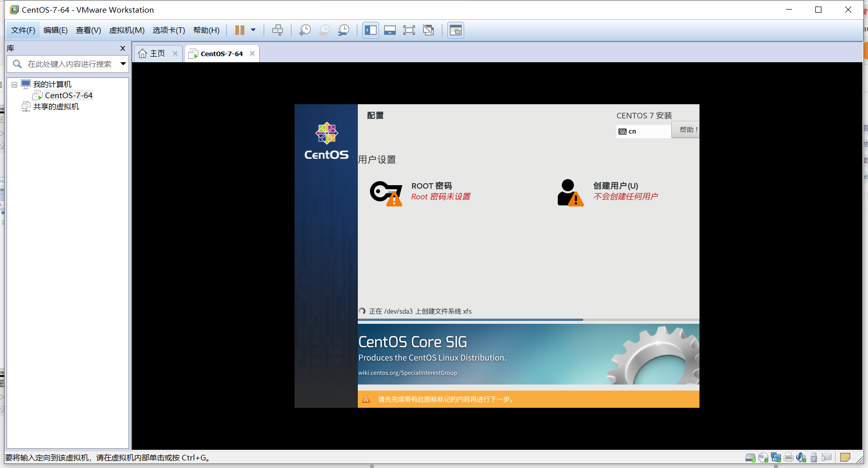Click network adapter status bar icon

point(776,458)
